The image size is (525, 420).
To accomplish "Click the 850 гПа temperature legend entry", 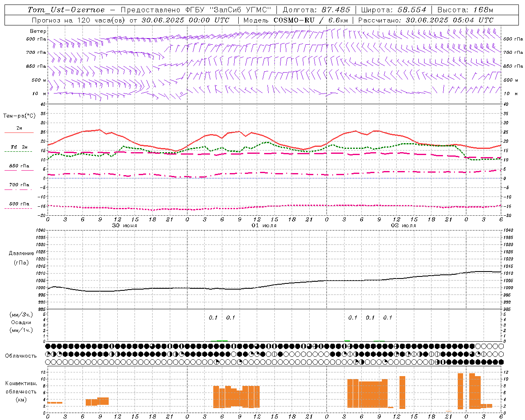I will (19, 166).
